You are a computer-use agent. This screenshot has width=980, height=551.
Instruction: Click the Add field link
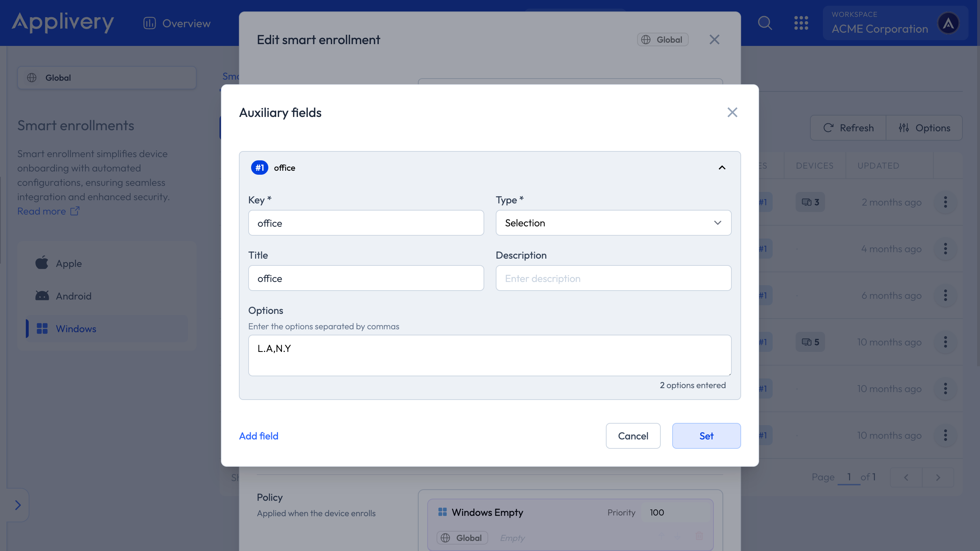[x=258, y=436]
